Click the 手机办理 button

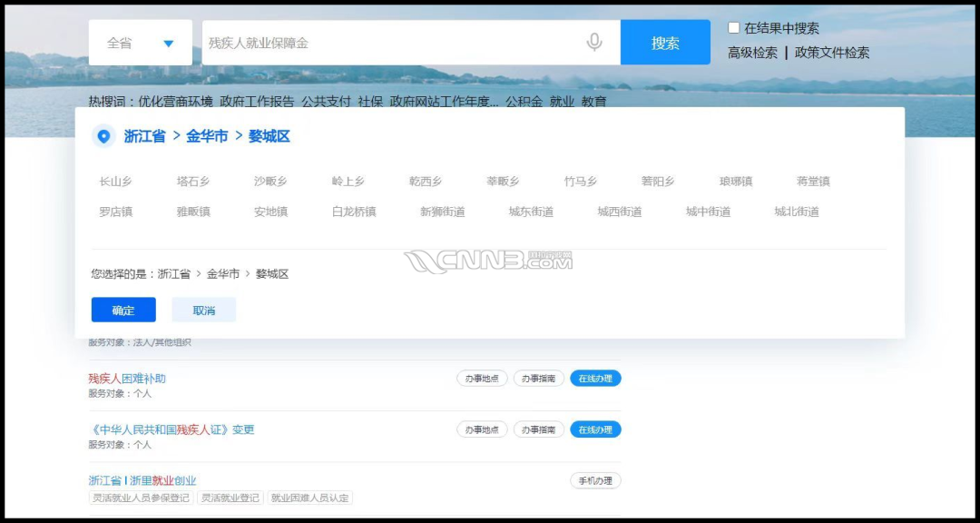[595, 480]
